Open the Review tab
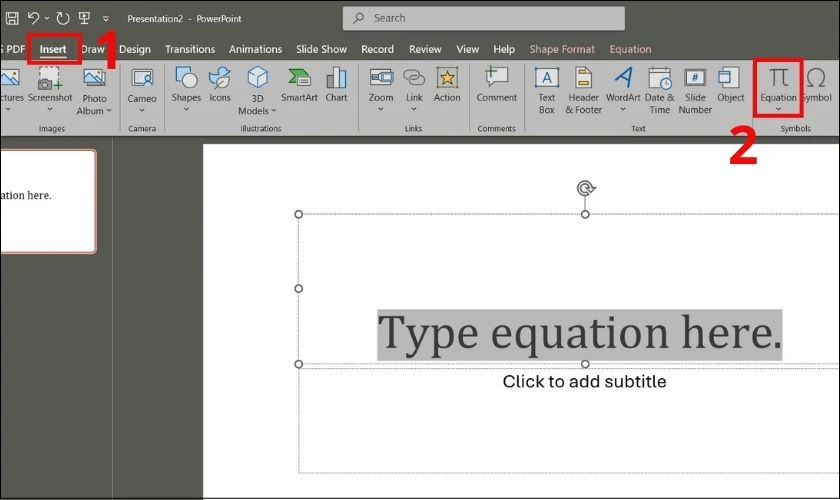 coord(425,49)
